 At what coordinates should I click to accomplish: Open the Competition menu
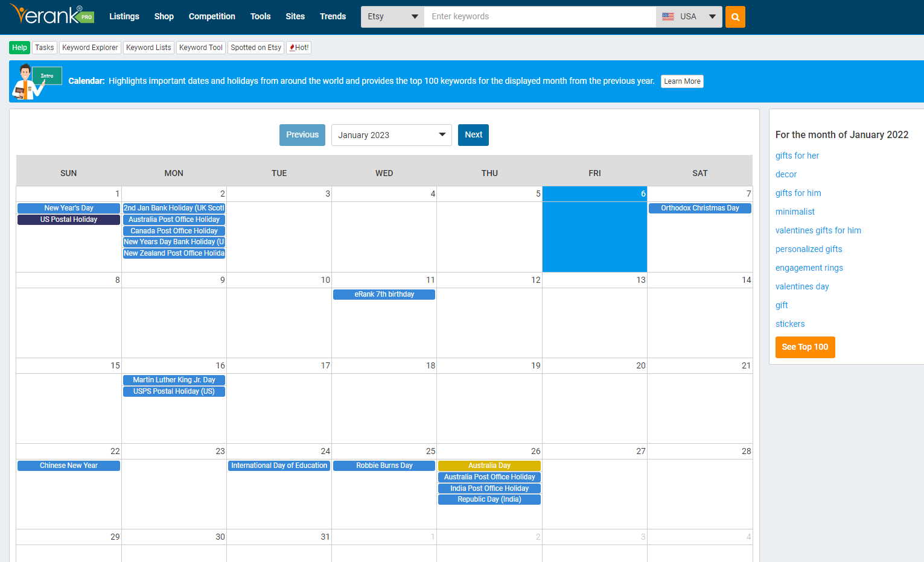(212, 16)
